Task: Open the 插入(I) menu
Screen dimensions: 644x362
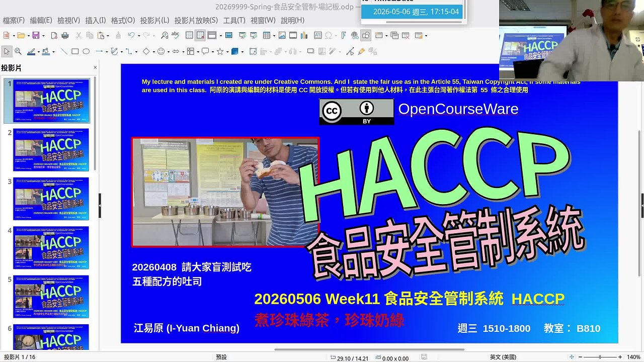Action: tap(96, 20)
